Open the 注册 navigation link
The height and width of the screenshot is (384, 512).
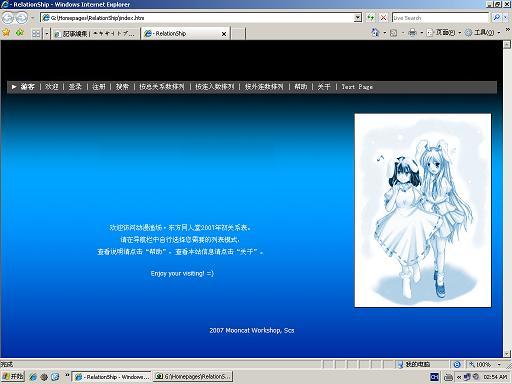99,87
